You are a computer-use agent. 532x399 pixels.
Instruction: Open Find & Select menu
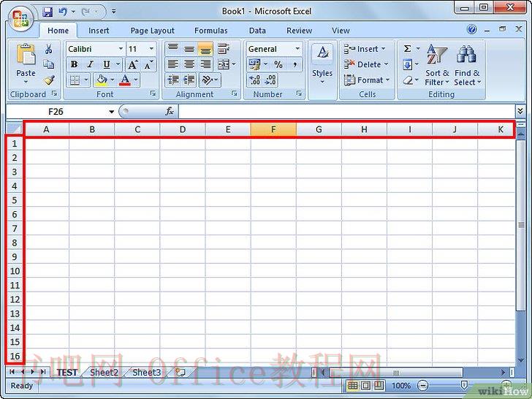pos(468,64)
